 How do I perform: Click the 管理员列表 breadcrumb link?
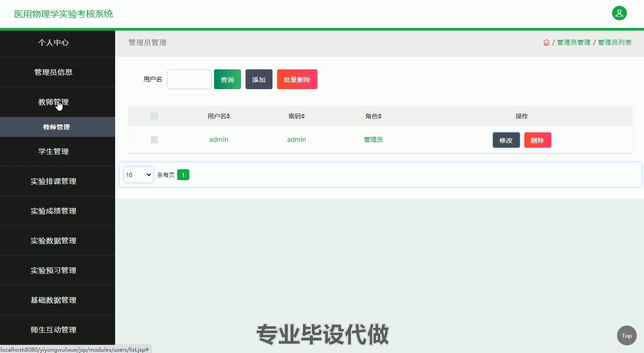tap(615, 42)
